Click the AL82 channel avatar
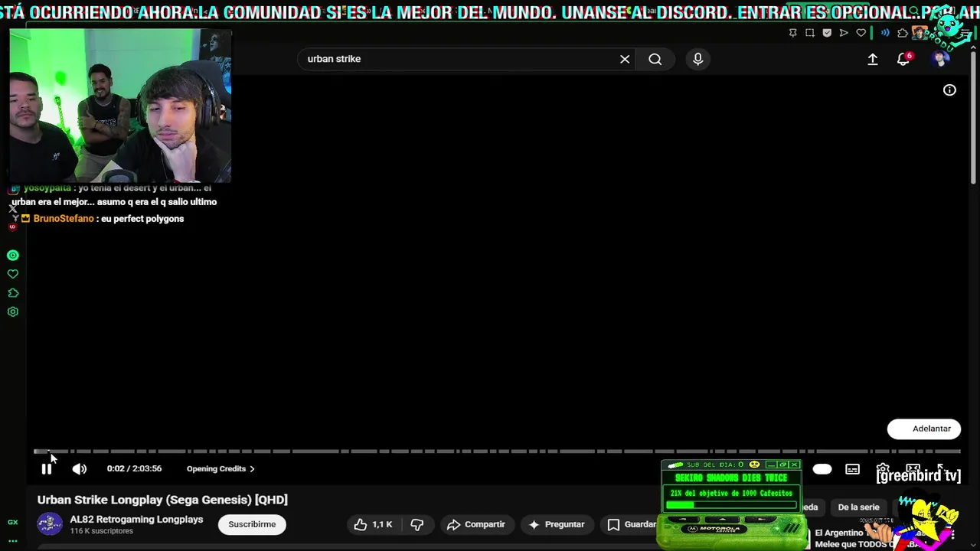This screenshot has height=551, width=980. pyautogui.click(x=50, y=524)
